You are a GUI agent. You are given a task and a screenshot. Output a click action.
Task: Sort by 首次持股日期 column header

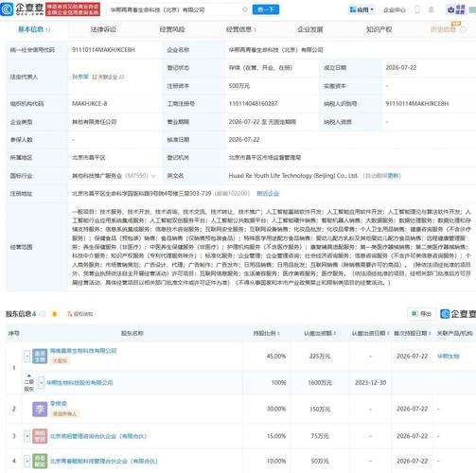click(x=413, y=333)
